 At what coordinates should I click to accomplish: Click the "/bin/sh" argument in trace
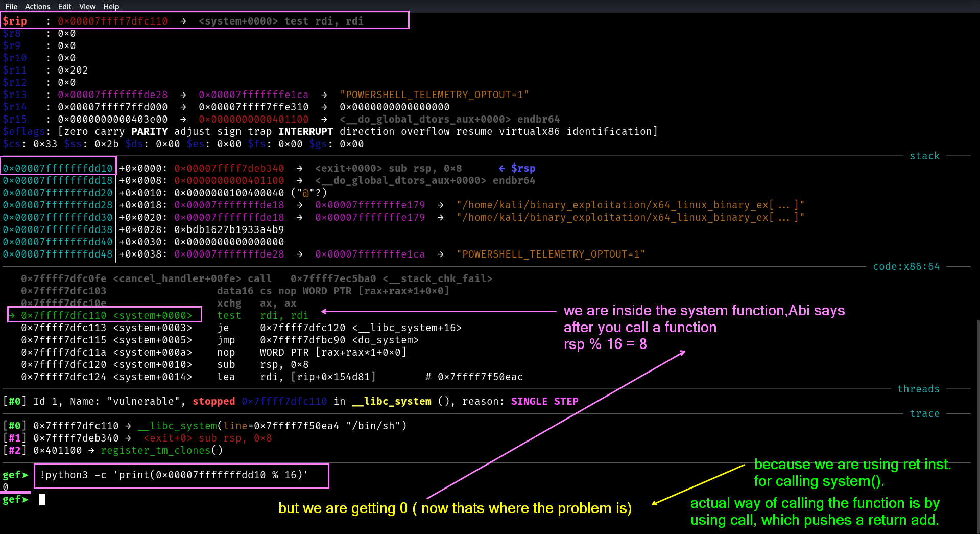coord(376,426)
